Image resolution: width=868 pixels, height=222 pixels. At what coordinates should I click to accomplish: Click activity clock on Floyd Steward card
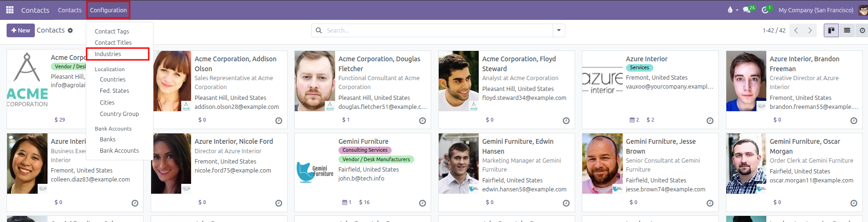[566, 121]
